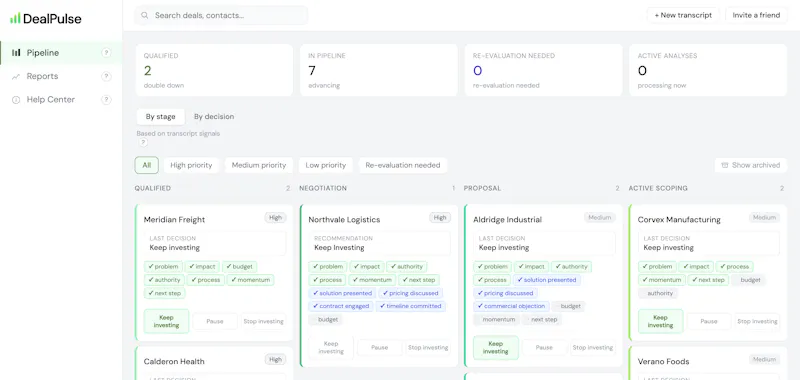The image size is (800, 380).
Task: Click Stop investing on Meridian Freight
Action: (264, 321)
